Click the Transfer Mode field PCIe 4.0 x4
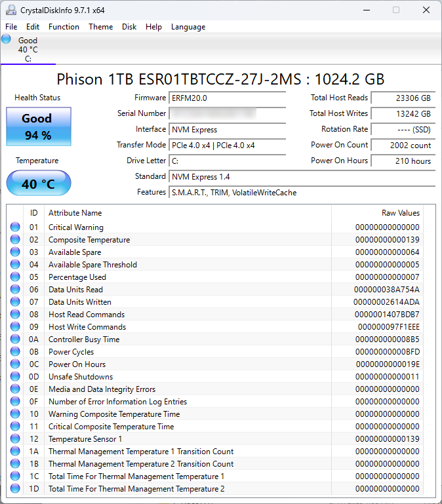The height and width of the screenshot is (504, 442). pos(228,145)
